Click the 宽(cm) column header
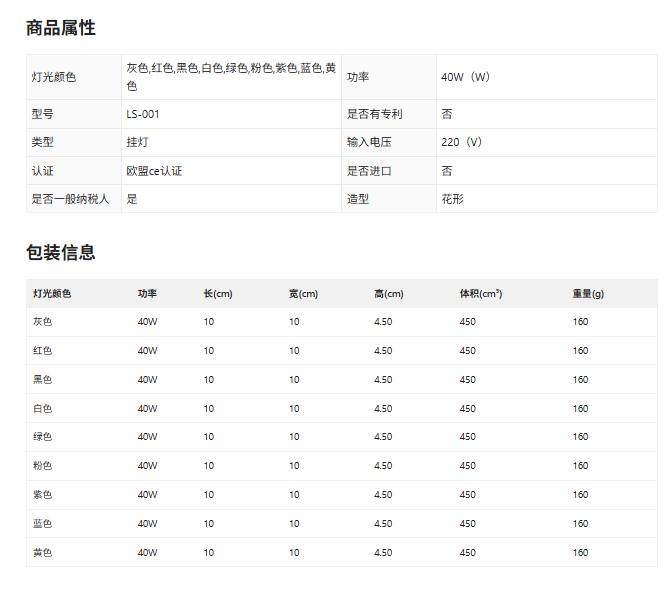669x591 pixels. click(303, 294)
